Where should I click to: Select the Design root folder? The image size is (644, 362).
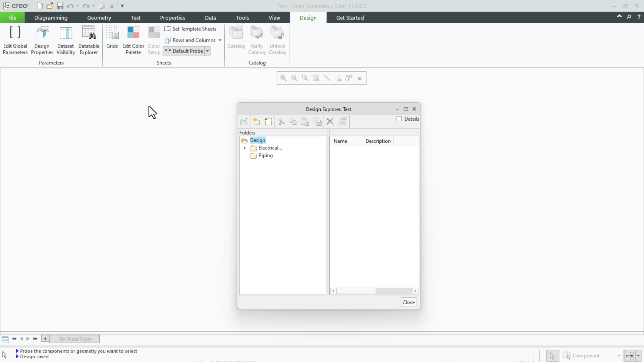coord(258,140)
